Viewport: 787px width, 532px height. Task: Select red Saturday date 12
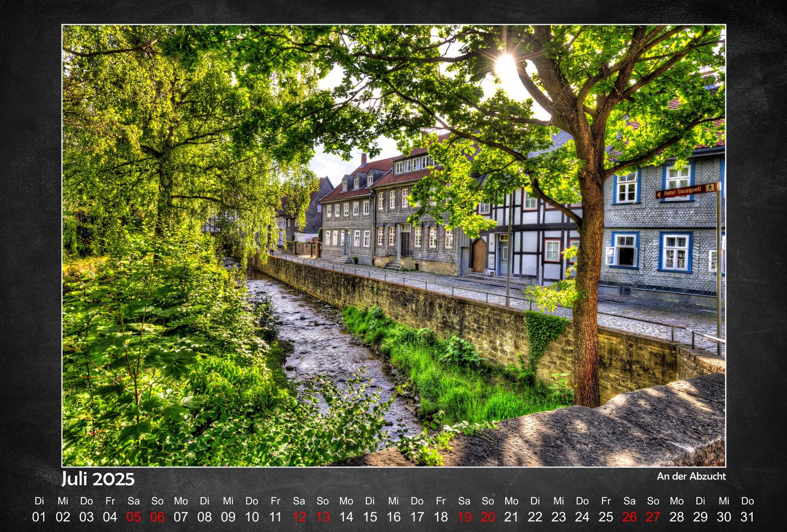click(x=299, y=517)
